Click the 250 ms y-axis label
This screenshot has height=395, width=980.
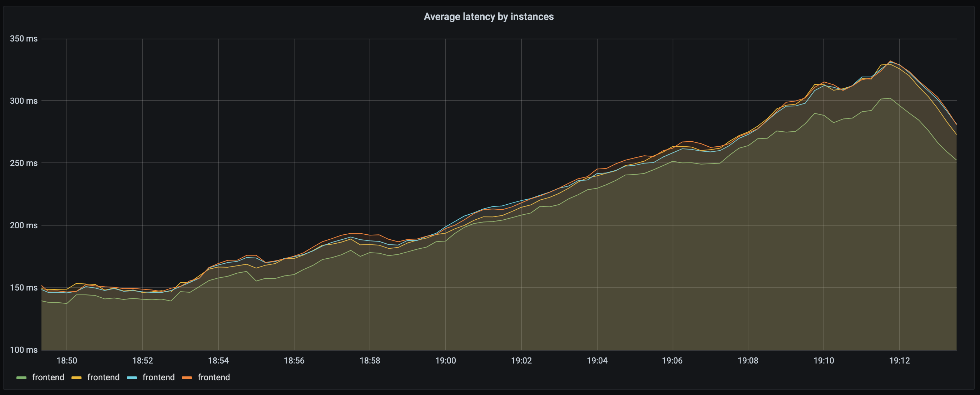coord(24,163)
